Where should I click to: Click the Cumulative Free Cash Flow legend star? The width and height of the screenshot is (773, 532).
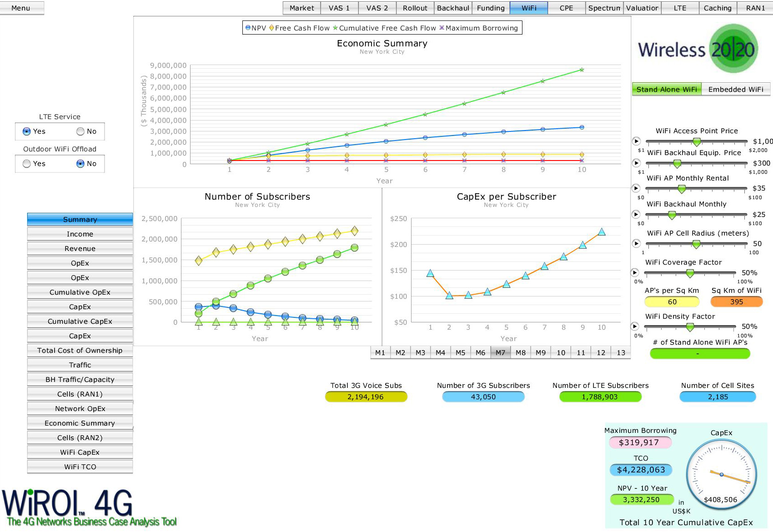(x=336, y=28)
